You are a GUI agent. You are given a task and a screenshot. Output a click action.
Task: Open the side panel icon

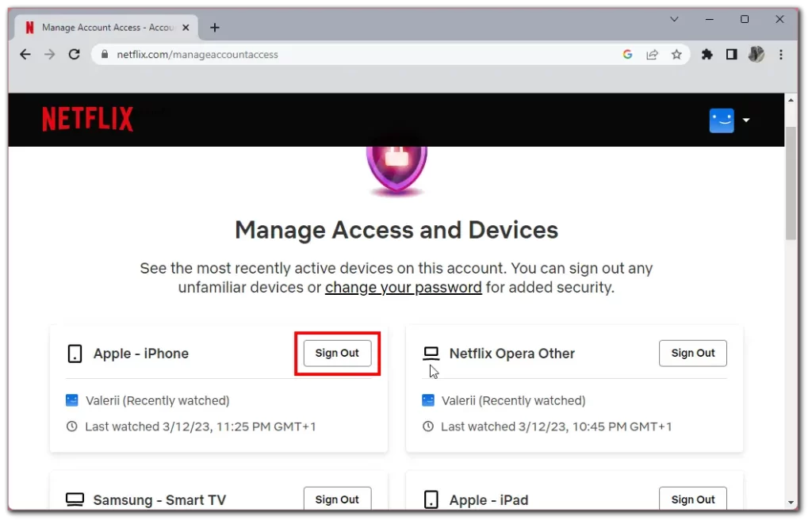tap(731, 55)
